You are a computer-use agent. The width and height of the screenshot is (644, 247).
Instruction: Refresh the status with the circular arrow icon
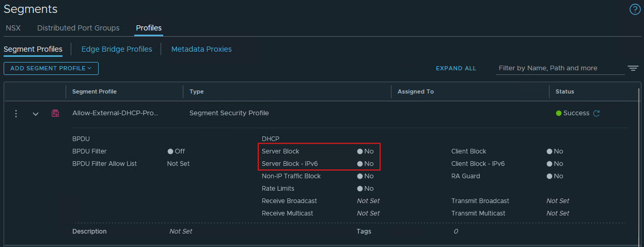596,113
